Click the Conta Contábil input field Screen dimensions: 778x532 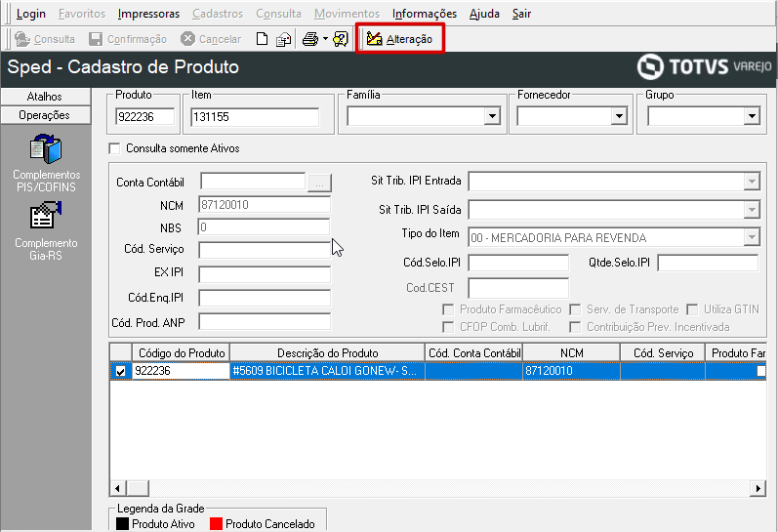253,182
